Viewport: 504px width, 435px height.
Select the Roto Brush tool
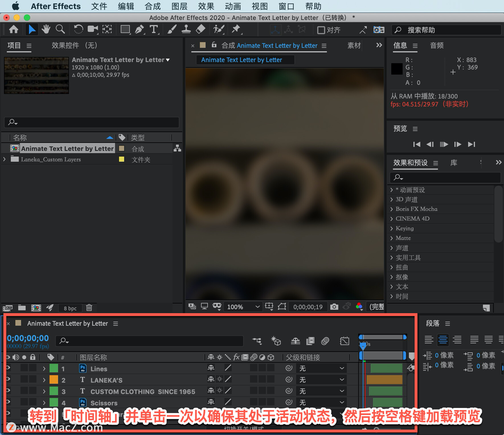[219, 29]
